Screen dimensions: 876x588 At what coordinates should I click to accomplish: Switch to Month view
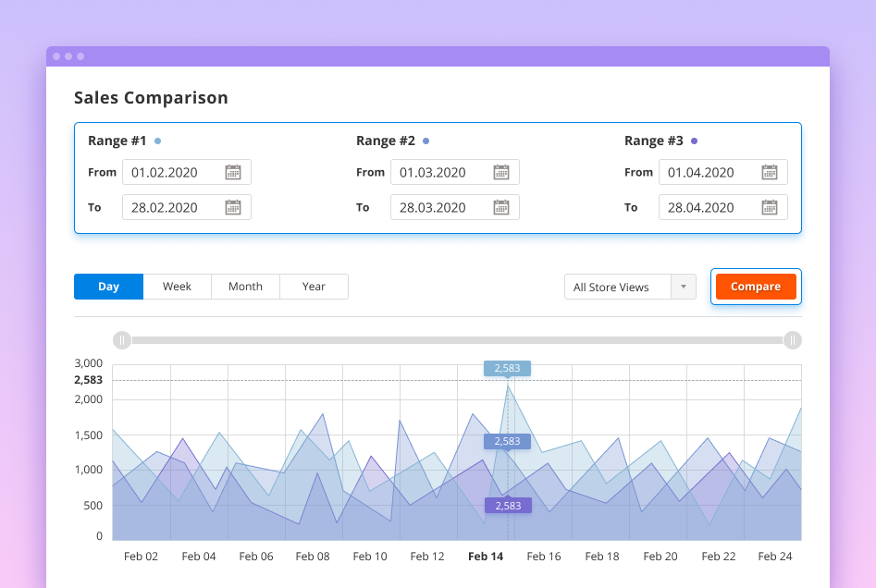tap(245, 287)
